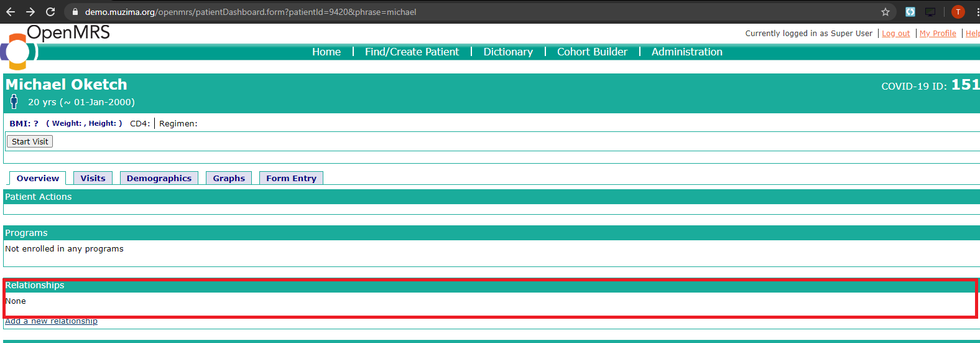Bookmark this page with the star icon

885,12
